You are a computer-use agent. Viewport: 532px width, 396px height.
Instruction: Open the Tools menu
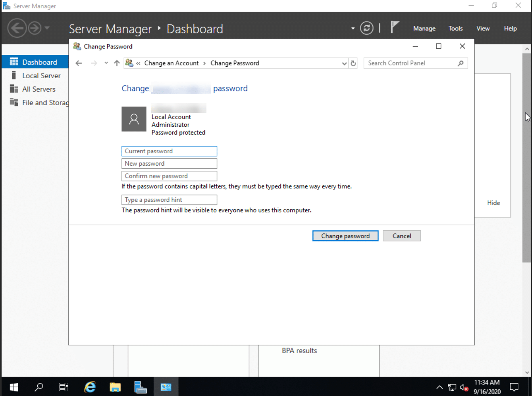[x=455, y=28]
